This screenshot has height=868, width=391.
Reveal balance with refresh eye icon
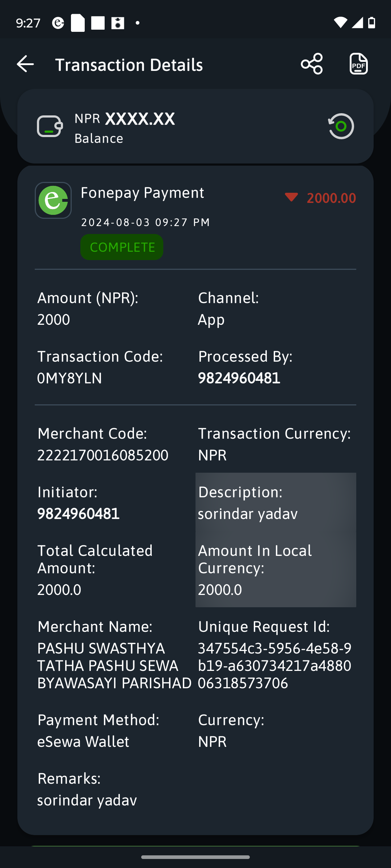click(341, 126)
